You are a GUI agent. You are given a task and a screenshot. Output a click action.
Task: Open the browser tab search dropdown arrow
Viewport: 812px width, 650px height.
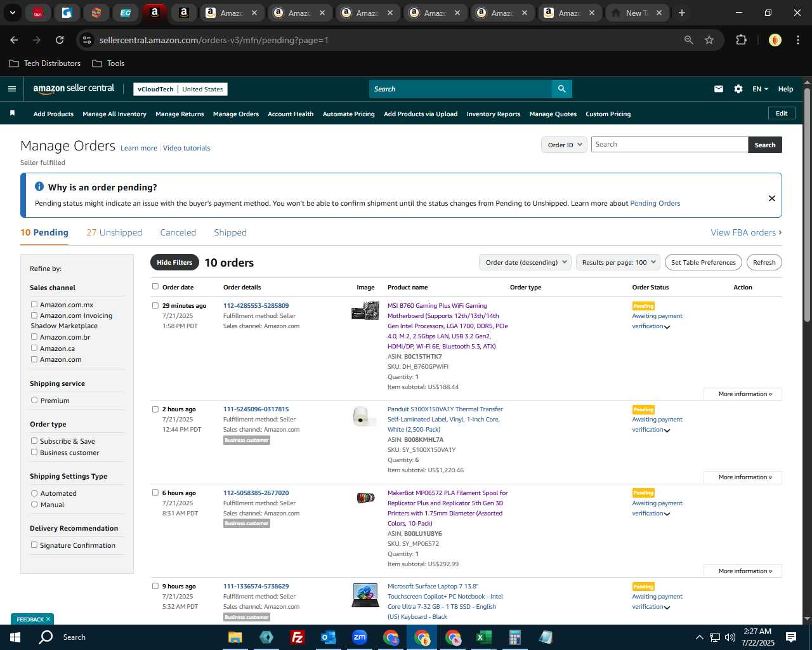pos(13,13)
